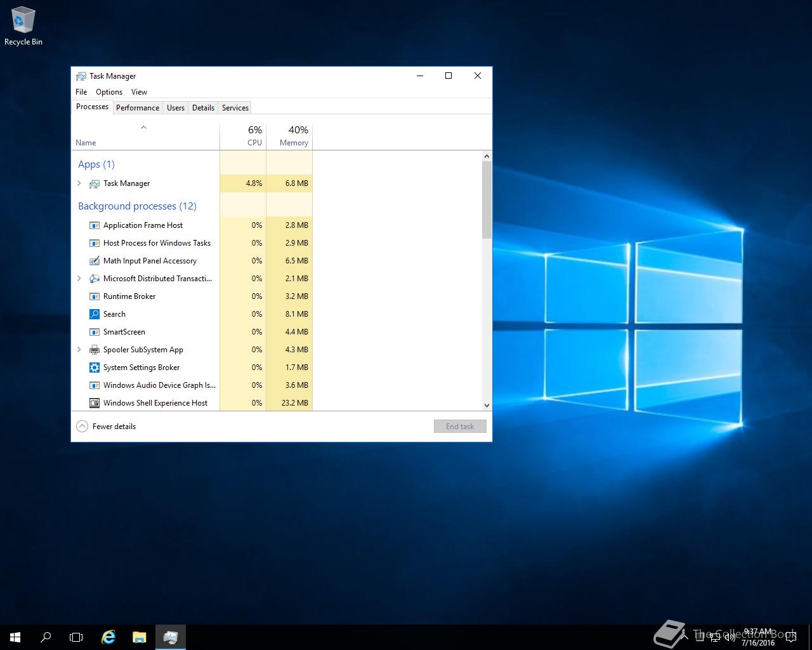Switch to the Services tab

tap(235, 108)
